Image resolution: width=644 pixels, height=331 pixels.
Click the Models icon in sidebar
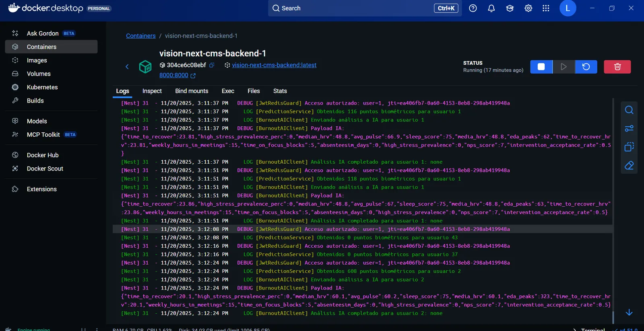tap(15, 121)
